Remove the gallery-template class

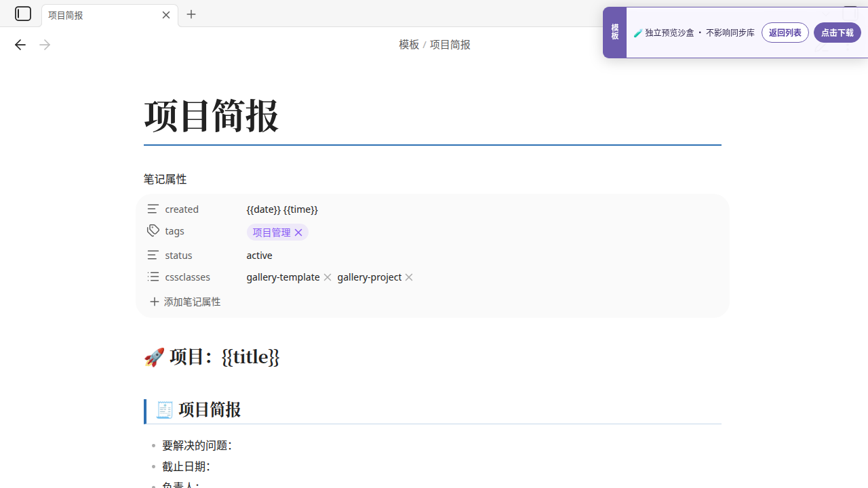click(328, 277)
